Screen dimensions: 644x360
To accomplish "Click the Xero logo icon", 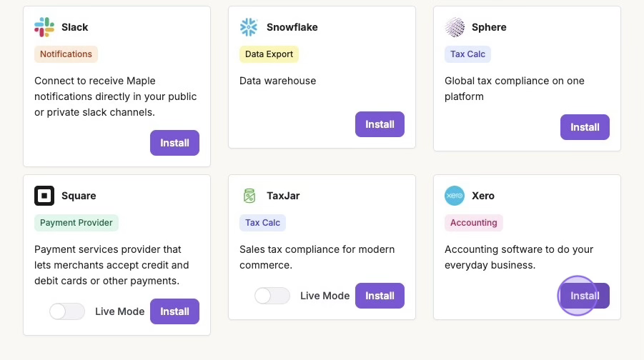I will coord(455,196).
